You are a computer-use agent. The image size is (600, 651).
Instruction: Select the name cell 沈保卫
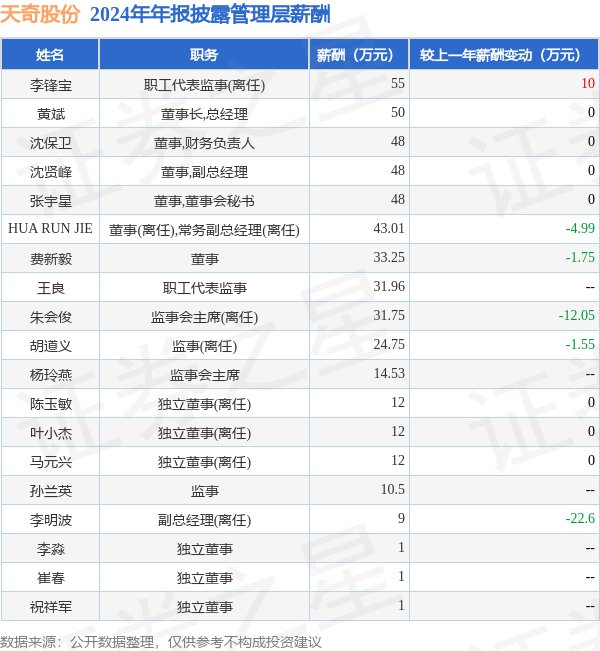[51, 143]
